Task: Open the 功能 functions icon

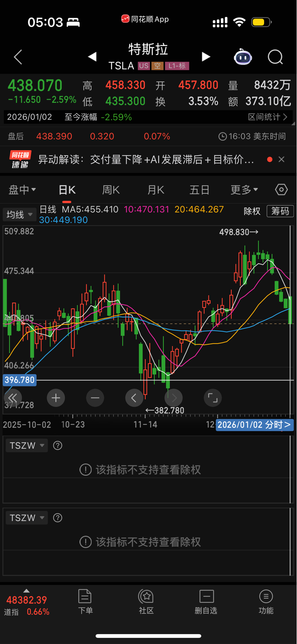Action: [x=266, y=601]
